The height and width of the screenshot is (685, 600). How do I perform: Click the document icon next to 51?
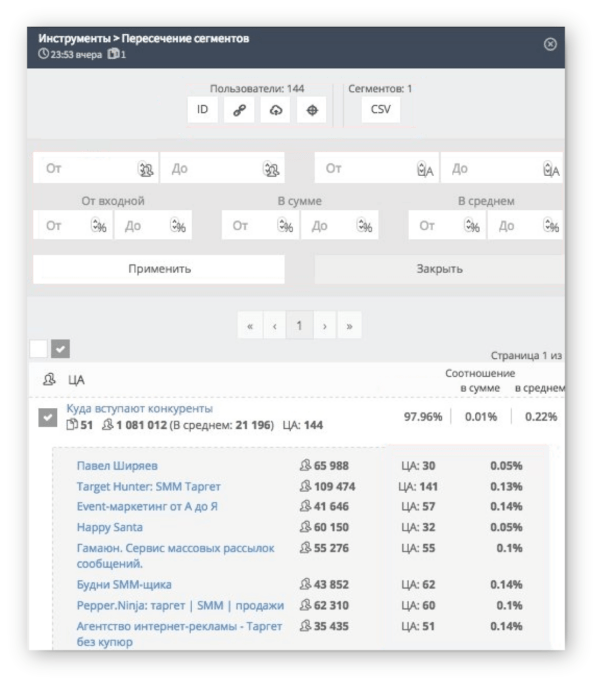click(x=72, y=425)
